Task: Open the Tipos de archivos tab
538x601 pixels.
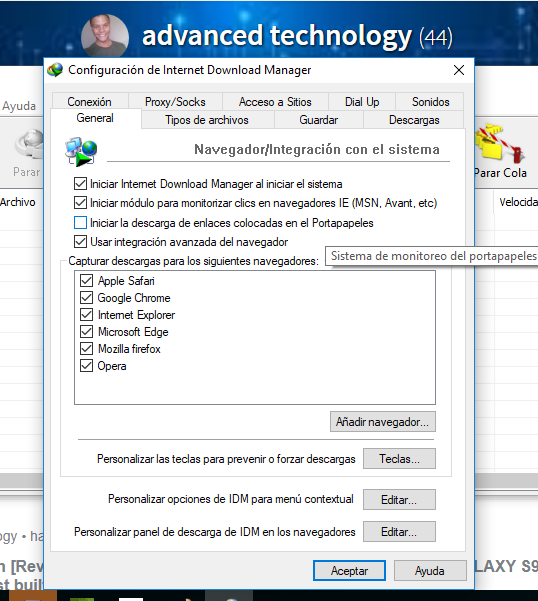Action: (207, 120)
